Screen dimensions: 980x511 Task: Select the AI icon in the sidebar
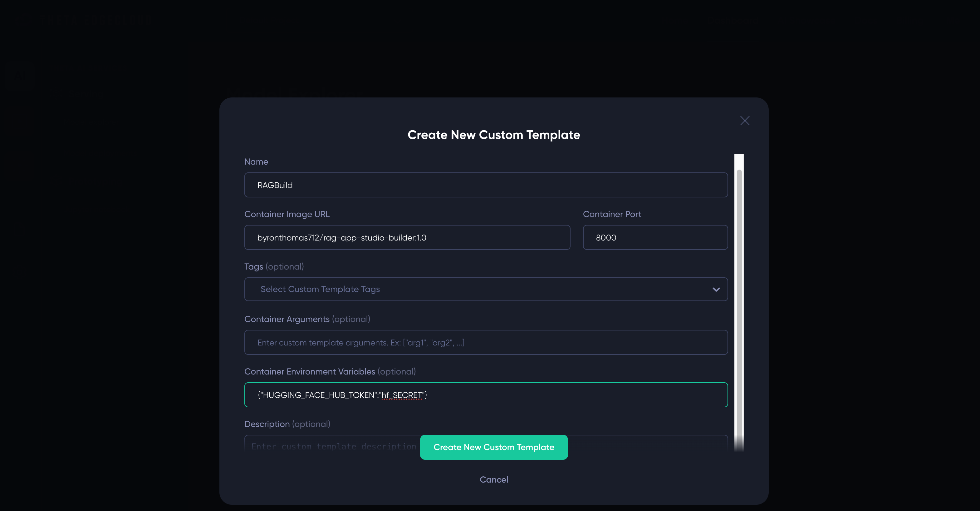tap(19, 76)
